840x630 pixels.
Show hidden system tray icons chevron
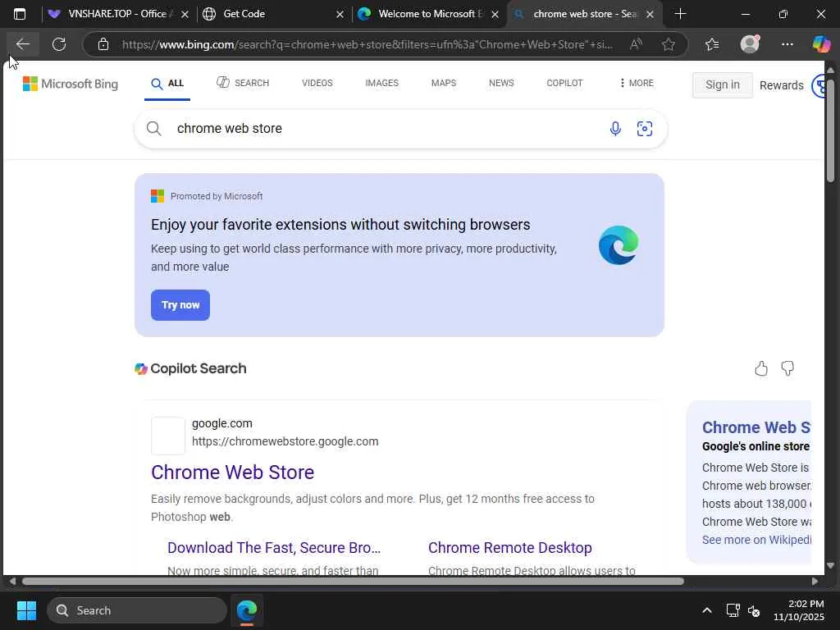[x=706, y=610]
